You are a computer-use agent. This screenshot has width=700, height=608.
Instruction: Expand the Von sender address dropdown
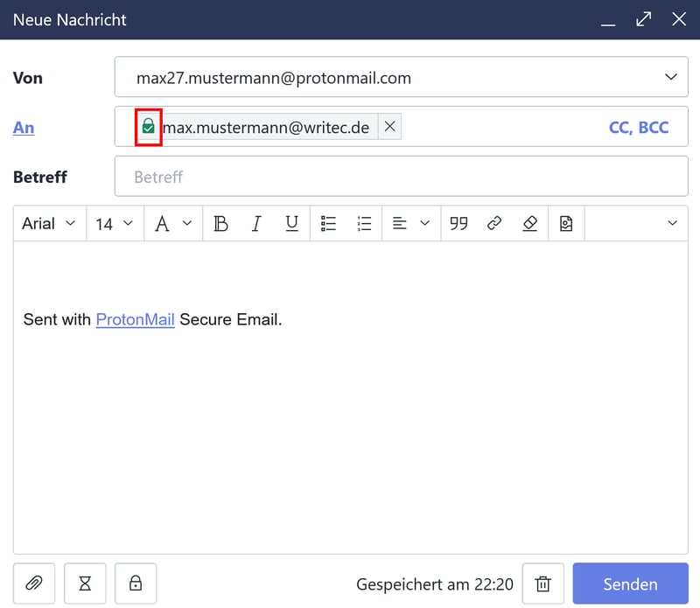coord(670,78)
